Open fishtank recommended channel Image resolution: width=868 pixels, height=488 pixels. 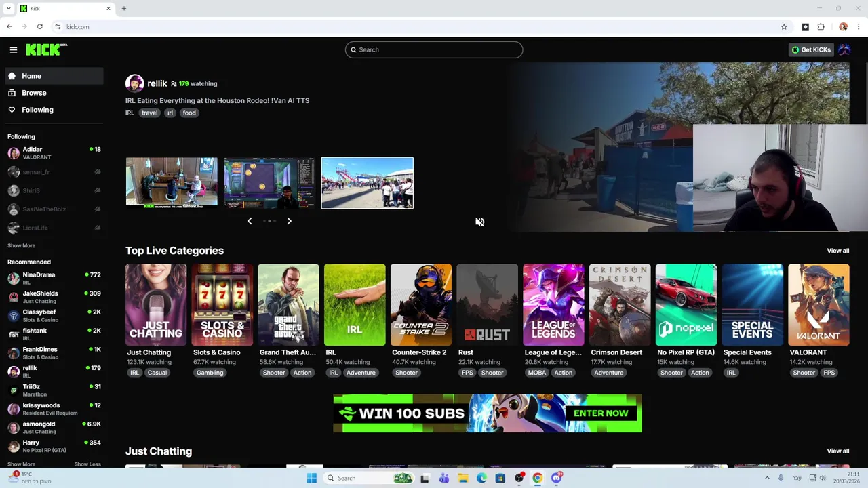[54, 334]
